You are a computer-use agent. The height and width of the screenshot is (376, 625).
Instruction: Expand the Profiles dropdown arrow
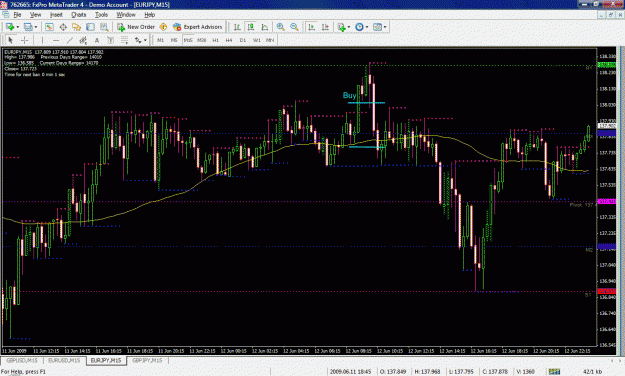[x=36, y=27]
